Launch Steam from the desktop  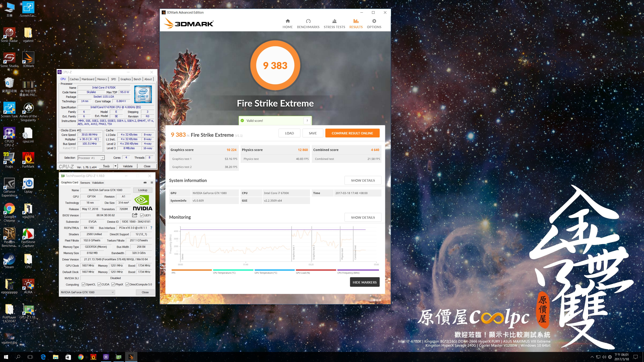9,261
